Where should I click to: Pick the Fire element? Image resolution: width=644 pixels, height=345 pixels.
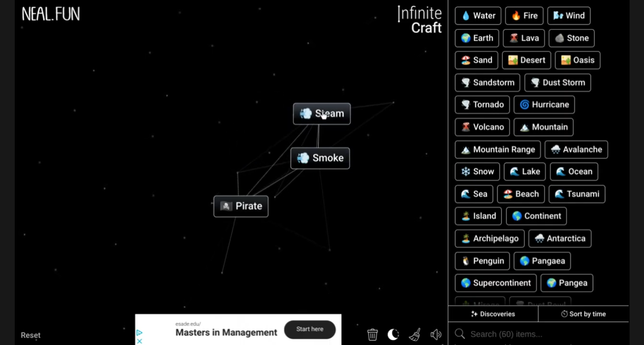click(524, 16)
